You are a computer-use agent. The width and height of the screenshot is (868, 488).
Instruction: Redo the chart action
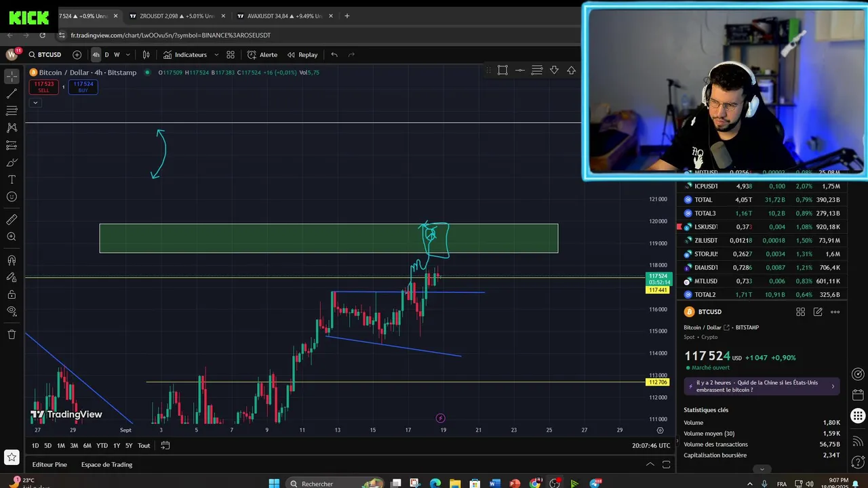pos(351,55)
